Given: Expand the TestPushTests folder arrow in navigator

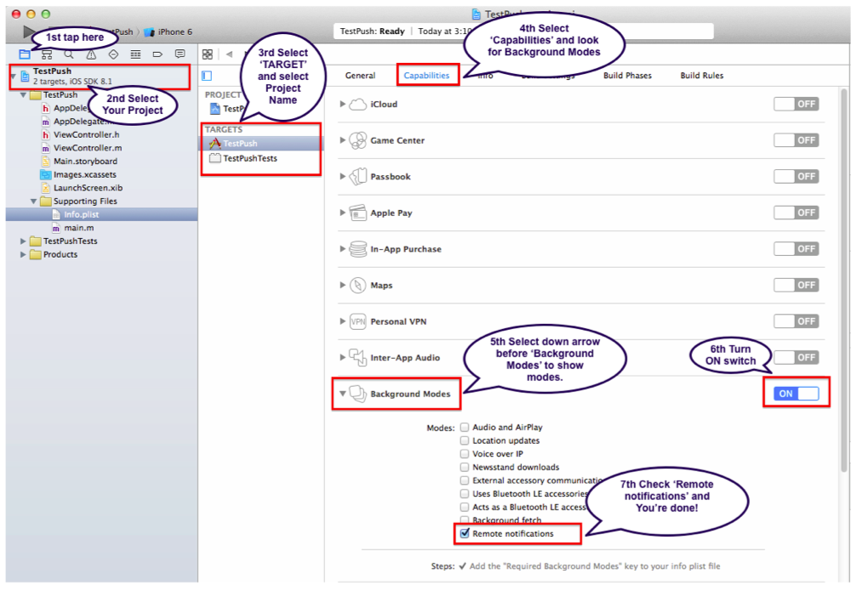Looking at the screenshot, I should (23, 242).
